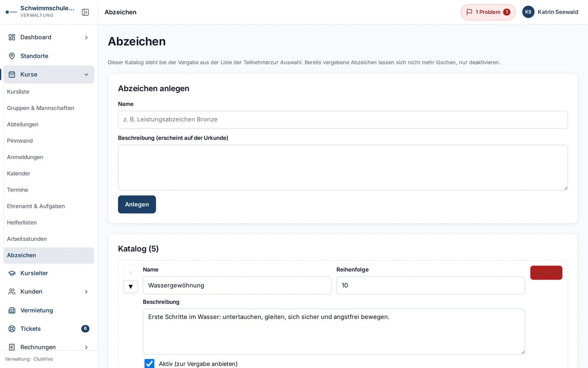Click the Kurse calendar icon

tap(12, 74)
